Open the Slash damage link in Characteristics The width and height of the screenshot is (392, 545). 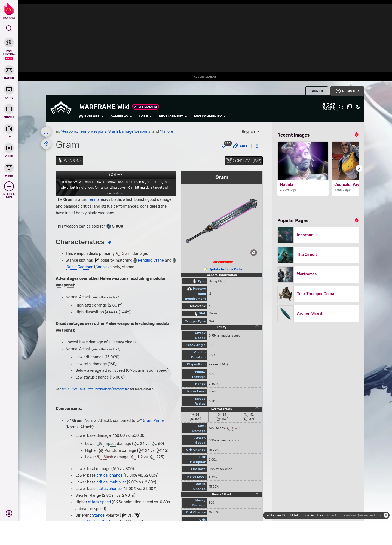(x=127, y=253)
